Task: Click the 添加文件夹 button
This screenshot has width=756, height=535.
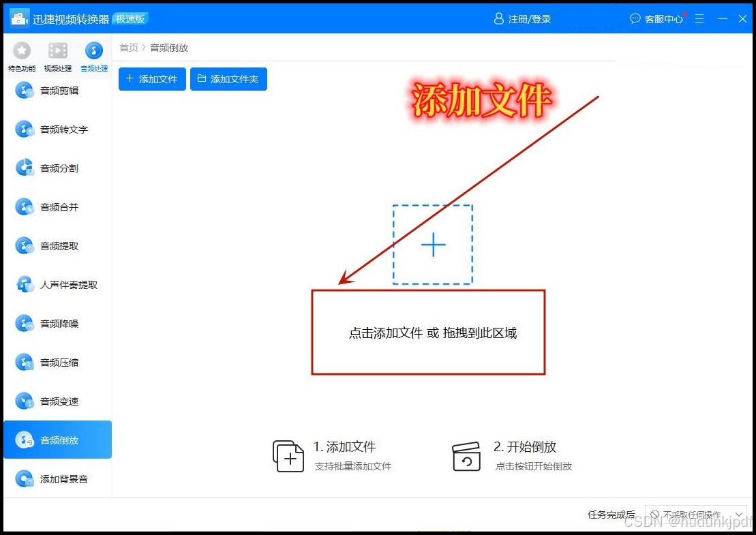Action: [x=228, y=79]
